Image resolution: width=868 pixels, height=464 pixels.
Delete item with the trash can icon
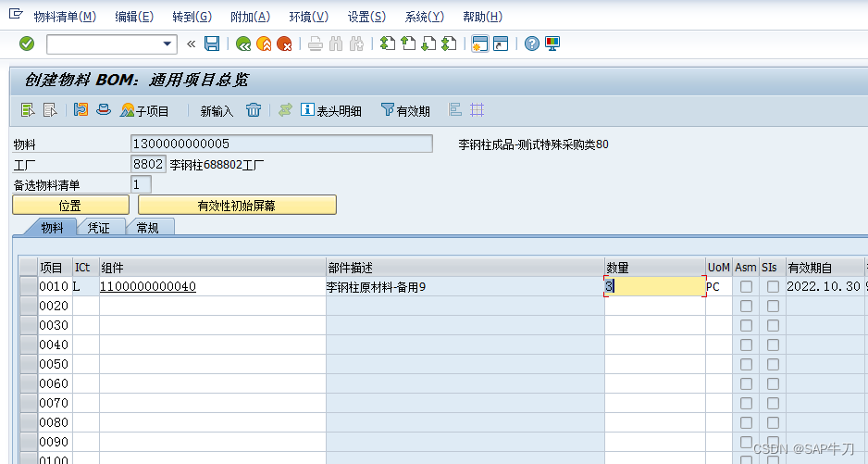pos(254,110)
